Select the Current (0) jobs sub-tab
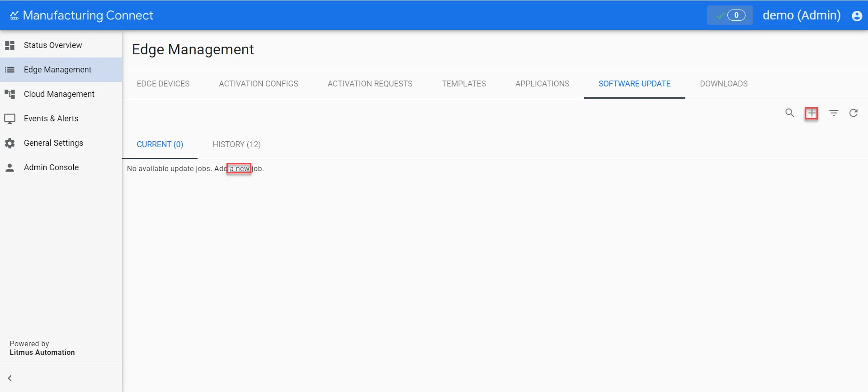The height and width of the screenshot is (392, 868). coord(160,144)
